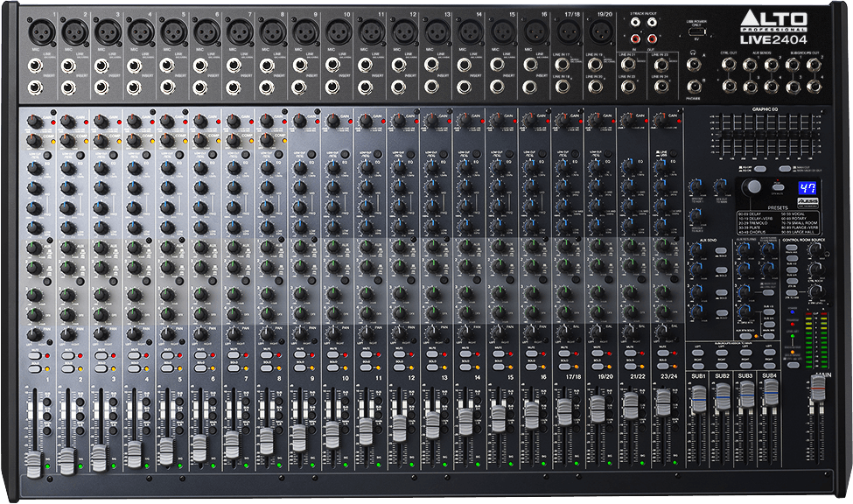Toggle the DFX MUTE button

pyautogui.click(x=778, y=186)
